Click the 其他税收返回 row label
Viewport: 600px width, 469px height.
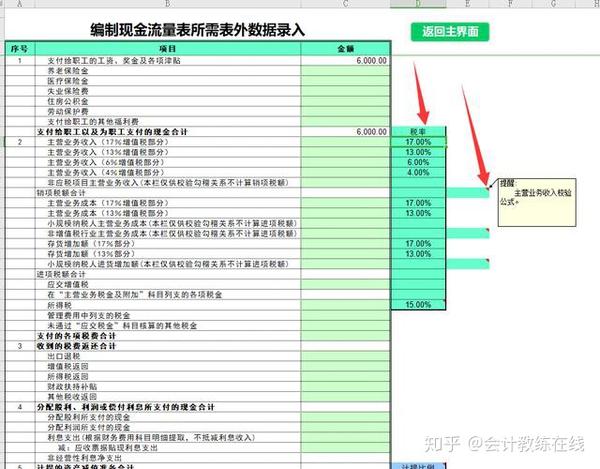(72, 397)
